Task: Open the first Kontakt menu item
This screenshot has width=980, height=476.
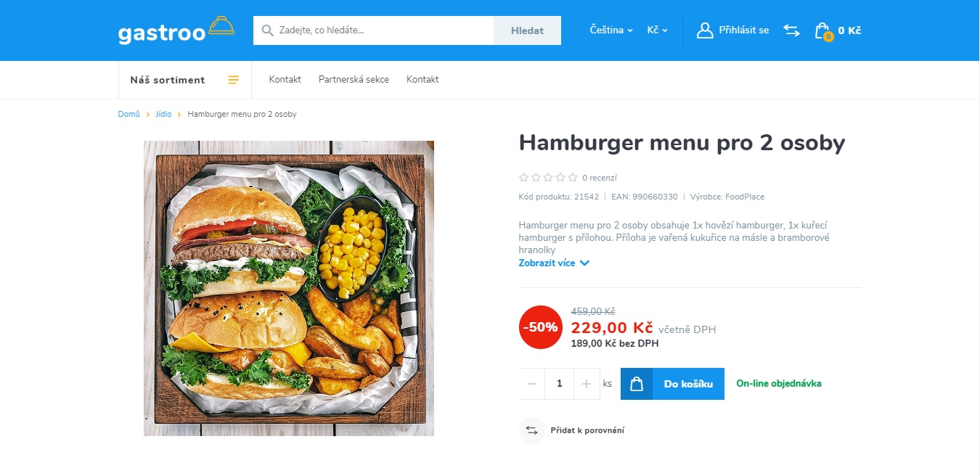Action: click(285, 80)
